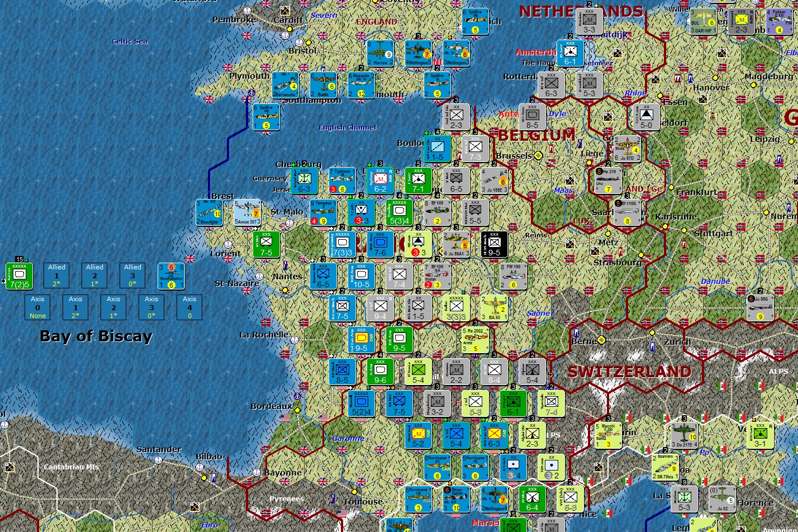Toggle the Axis 0 marker showing None
Viewport: 798px width, 532px height.
coord(37,307)
